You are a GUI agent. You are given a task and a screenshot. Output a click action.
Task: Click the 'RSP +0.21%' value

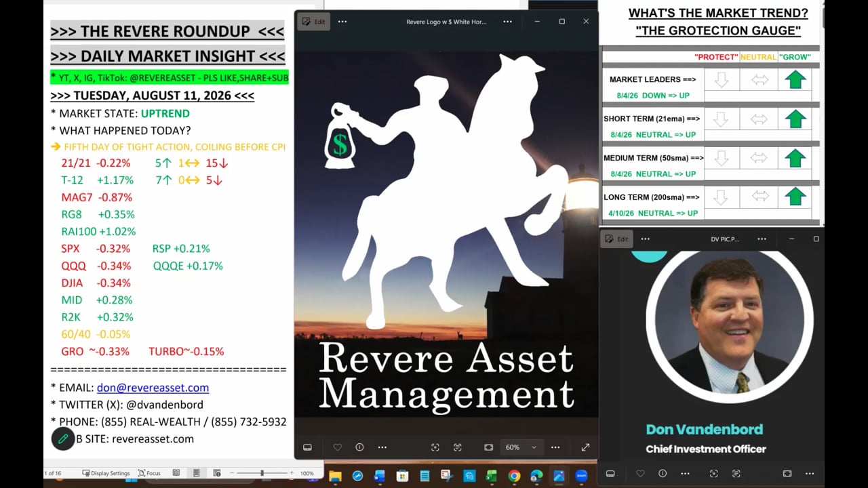[181, 248]
